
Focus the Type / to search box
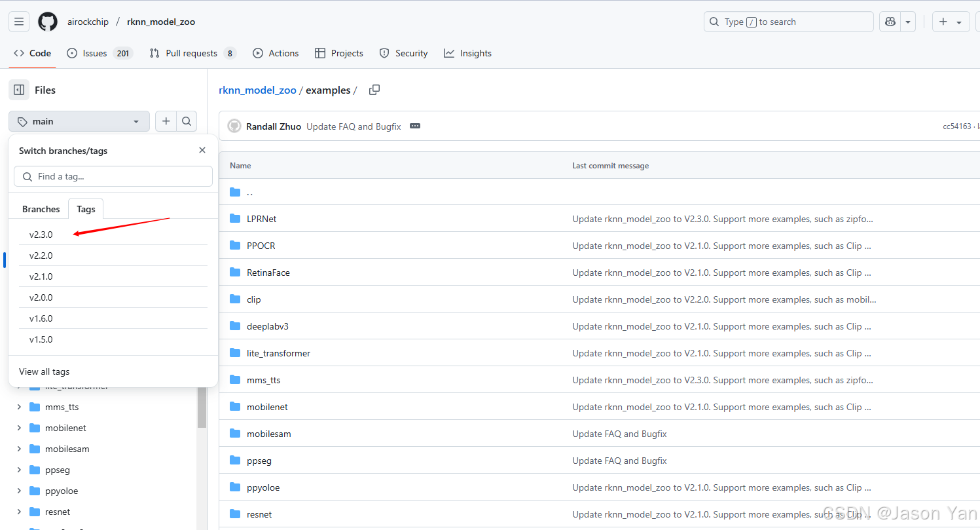(789, 22)
